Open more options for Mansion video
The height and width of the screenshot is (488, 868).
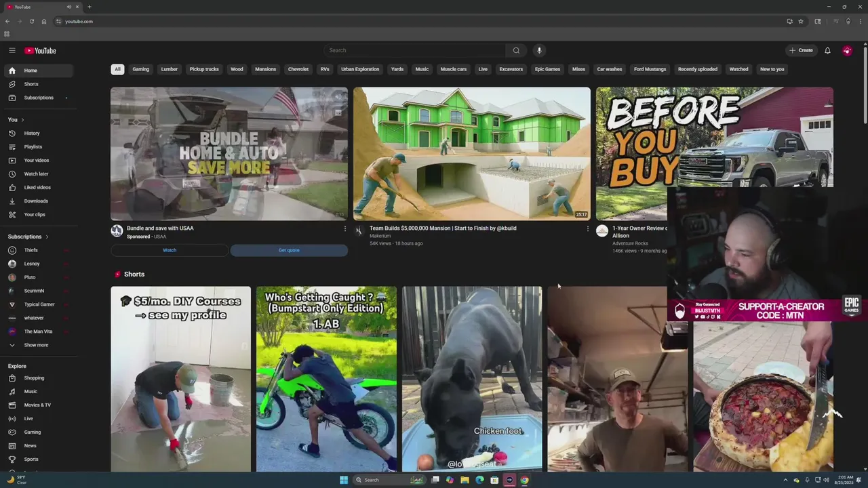click(x=587, y=229)
